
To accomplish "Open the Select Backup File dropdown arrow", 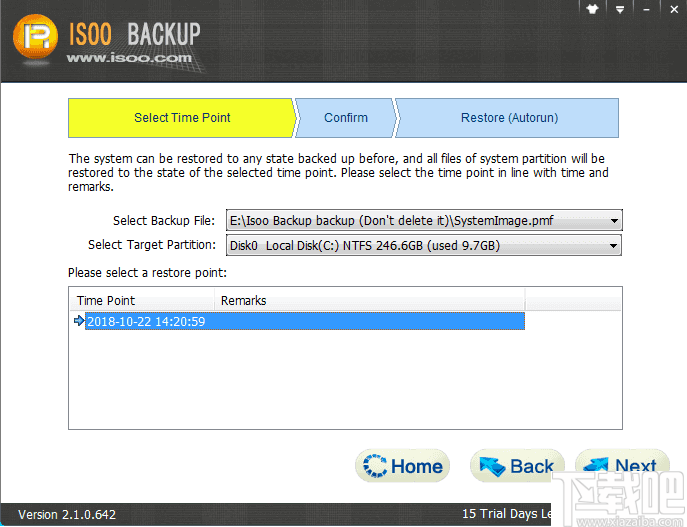I will click(614, 221).
